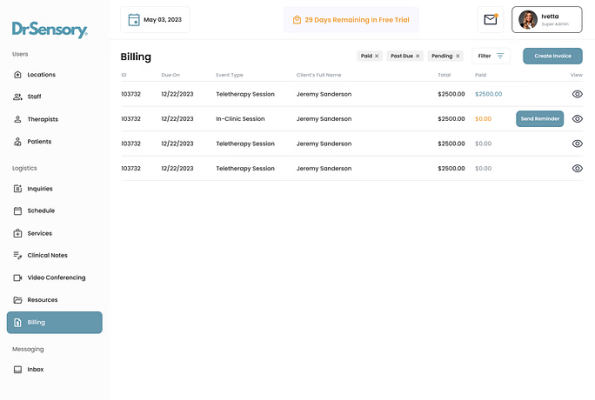Click Ivetta's profile avatar
Viewport: 595px width, 400px height.
click(x=528, y=20)
